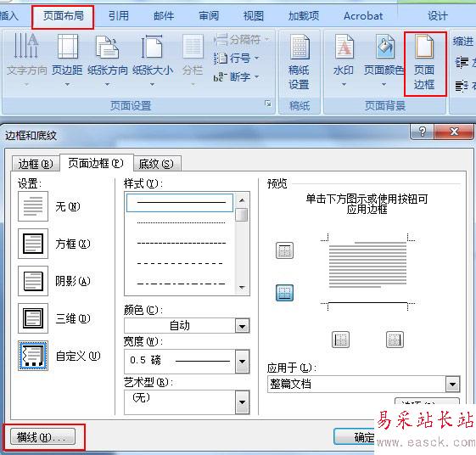The width and height of the screenshot is (476, 455).
Task: Select the solid line border style
Action: click(181, 202)
